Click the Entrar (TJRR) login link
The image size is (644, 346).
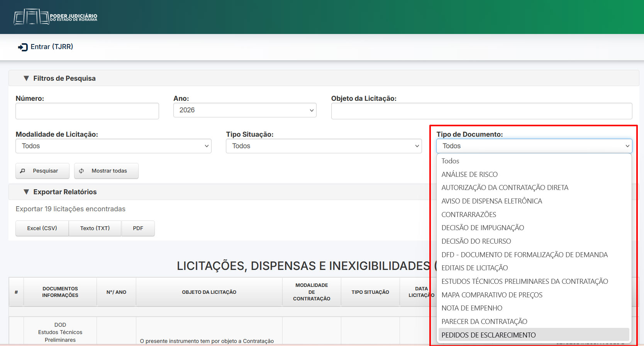pyautogui.click(x=51, y=47)
